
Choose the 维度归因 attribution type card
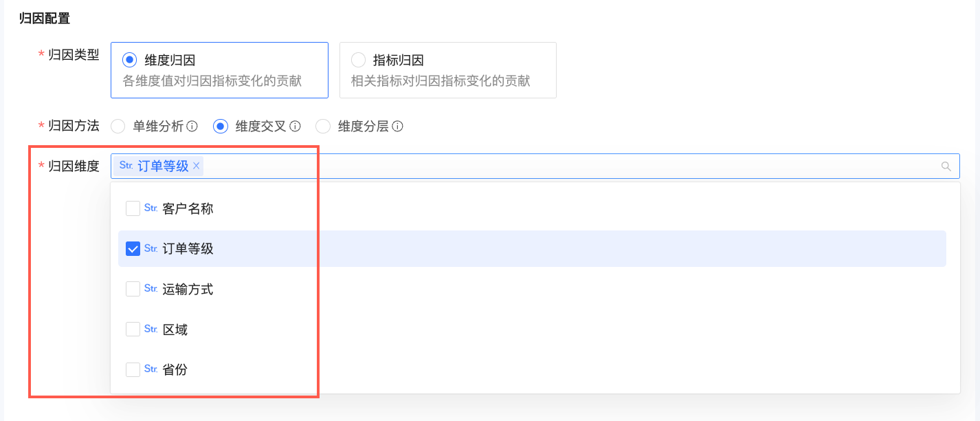tap(219, 70)
